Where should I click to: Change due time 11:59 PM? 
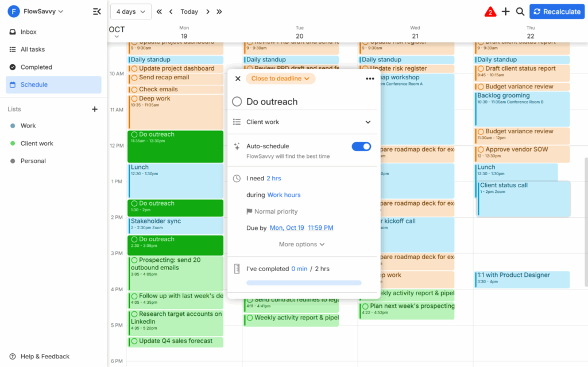[320, 228]
